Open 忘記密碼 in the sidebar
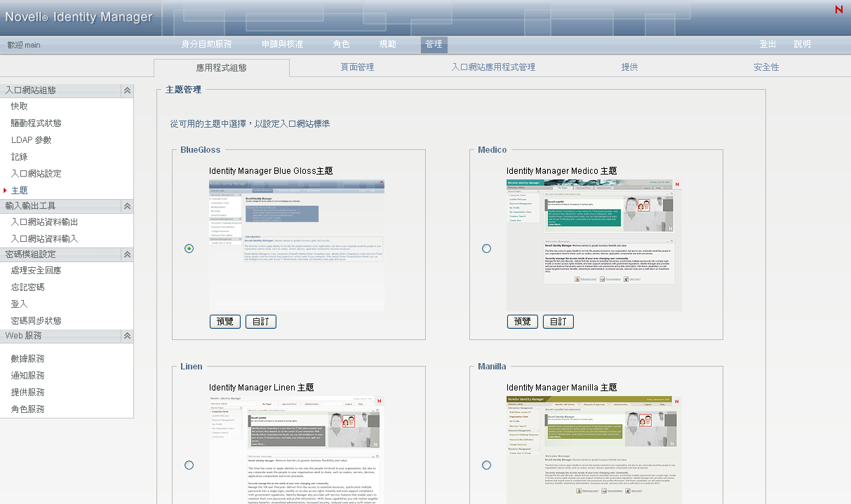Screen dimensions: 851x504 28,287
